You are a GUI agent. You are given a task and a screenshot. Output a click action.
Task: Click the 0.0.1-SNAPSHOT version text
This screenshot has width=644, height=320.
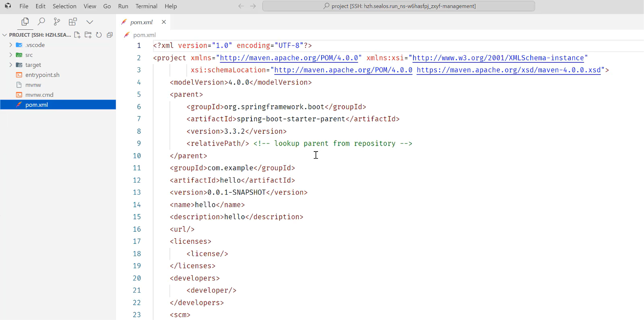point(237,193)
